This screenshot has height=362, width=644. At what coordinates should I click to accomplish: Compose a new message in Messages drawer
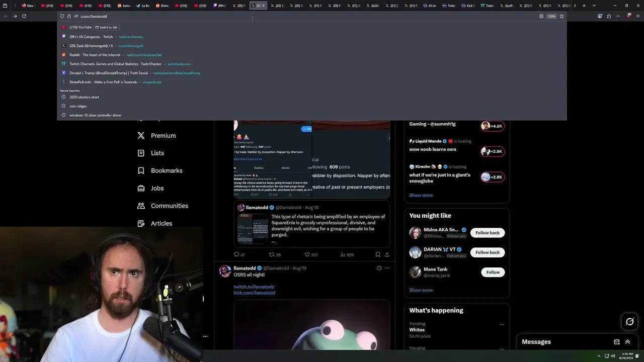617,342
